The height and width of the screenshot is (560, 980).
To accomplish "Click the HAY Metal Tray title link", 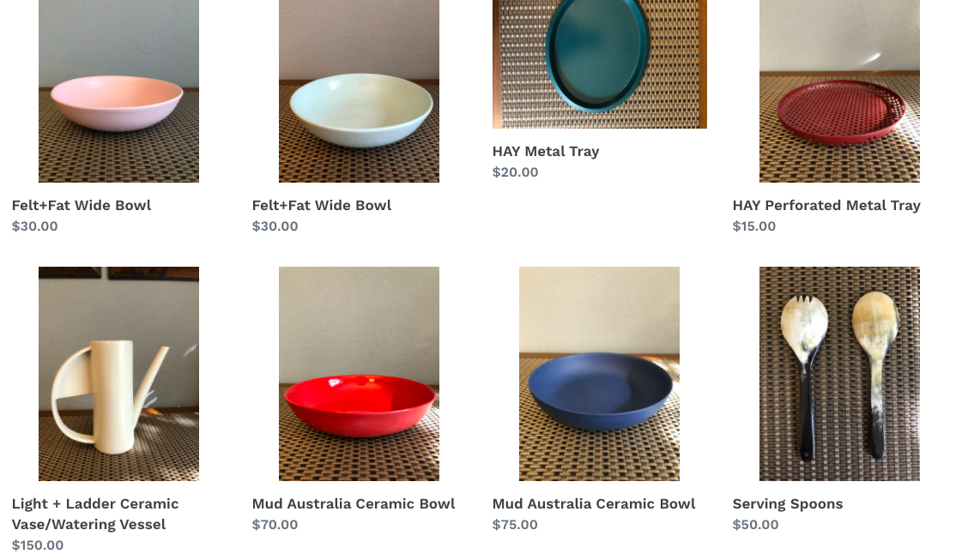I will [x=546, y=152].
